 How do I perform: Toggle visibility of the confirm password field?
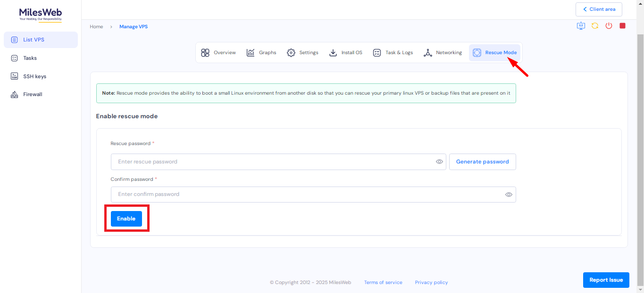[509, 195]
